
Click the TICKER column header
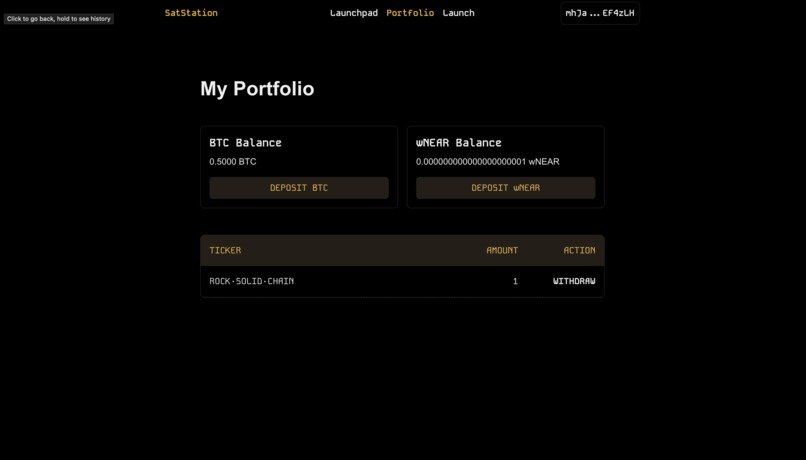225,250
